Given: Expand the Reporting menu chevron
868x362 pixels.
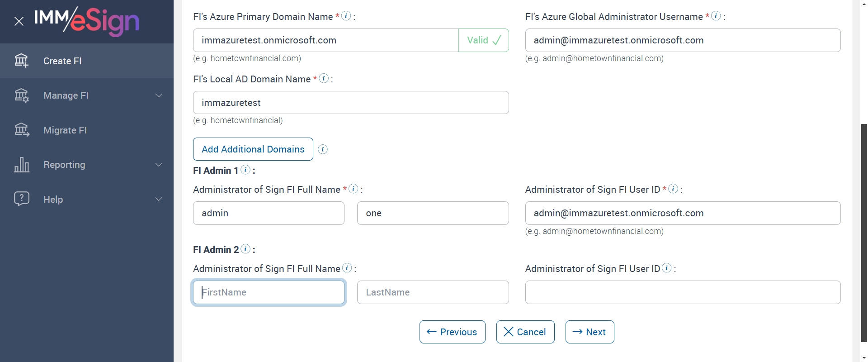Looking at the screenshot, I should [159, 165].
